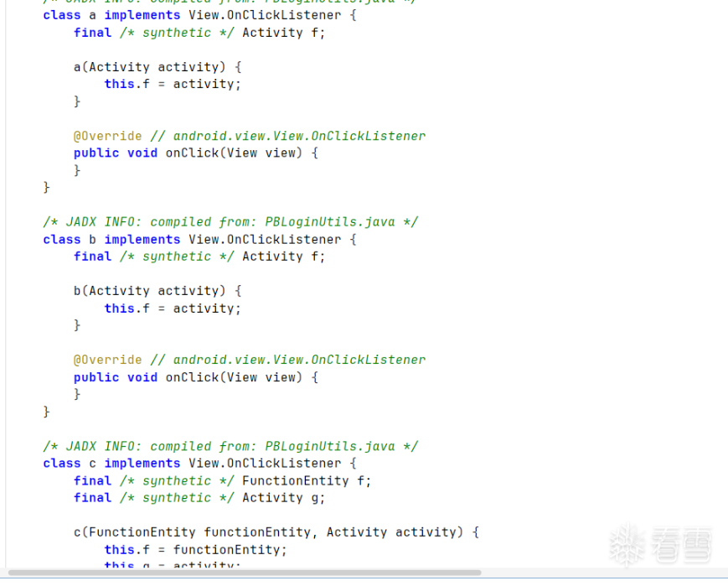Click the JADX INFO comment above class c
This screenshot has height=586, width=728.
[x=230, y=447]
